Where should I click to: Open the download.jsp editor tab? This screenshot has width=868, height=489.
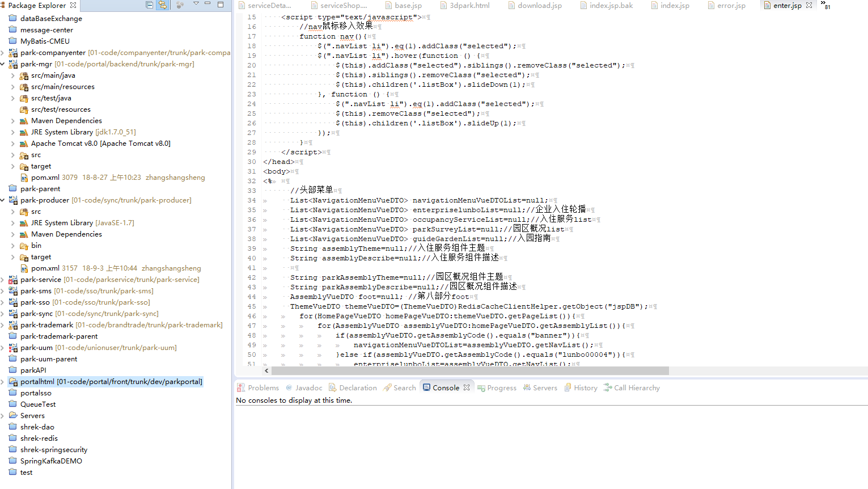[x=535, y=6]
